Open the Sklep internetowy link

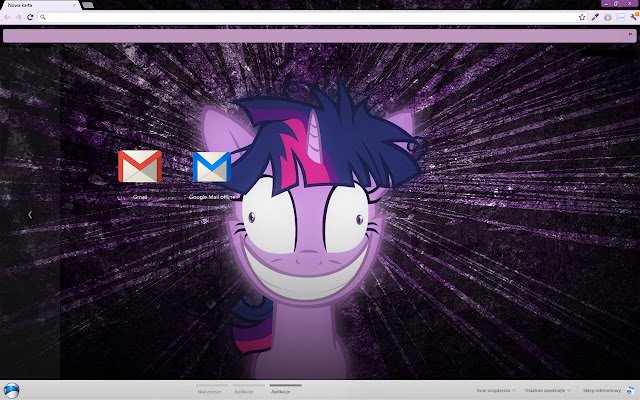tap(602, 391)
